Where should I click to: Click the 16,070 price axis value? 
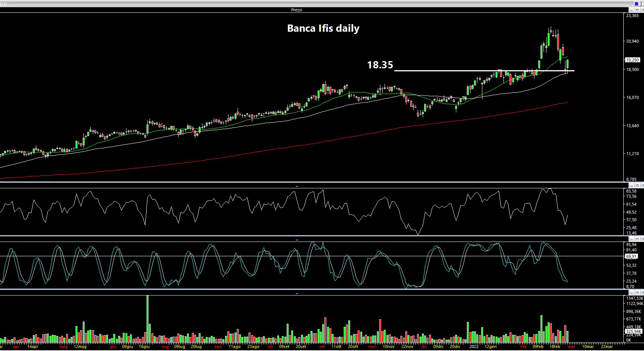632,97
